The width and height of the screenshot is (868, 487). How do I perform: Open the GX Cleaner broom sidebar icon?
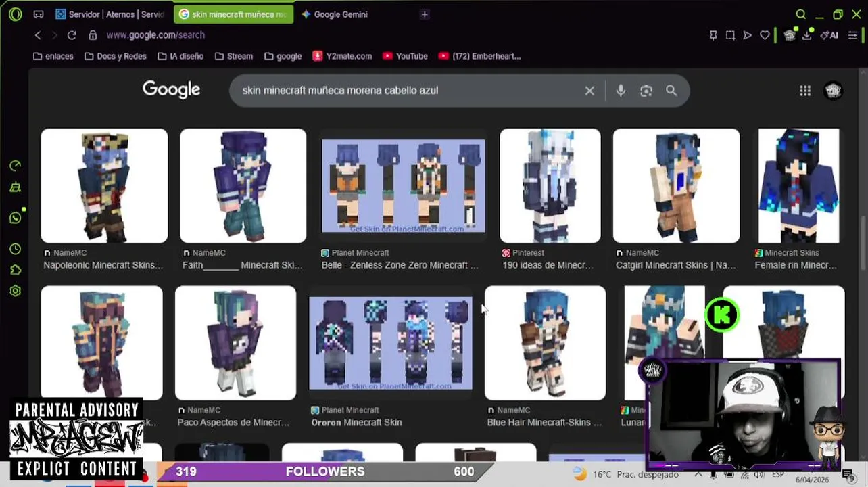[x=16, y=188]
